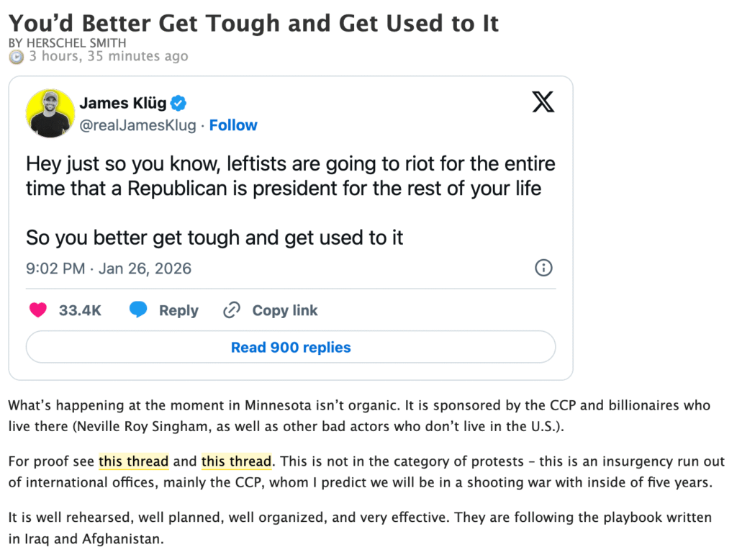Select the Copy link text
This screenshot has height=560, width=737.
284,310
